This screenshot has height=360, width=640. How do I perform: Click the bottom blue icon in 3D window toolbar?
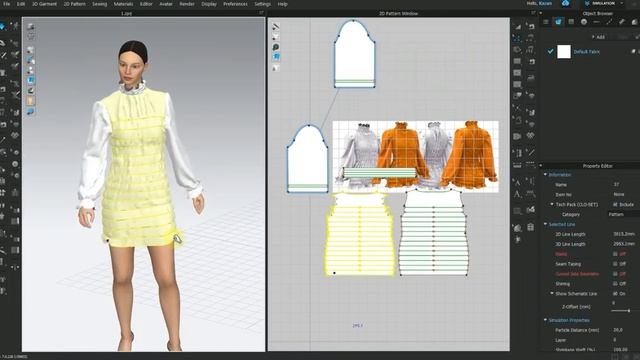pos(31,111)
